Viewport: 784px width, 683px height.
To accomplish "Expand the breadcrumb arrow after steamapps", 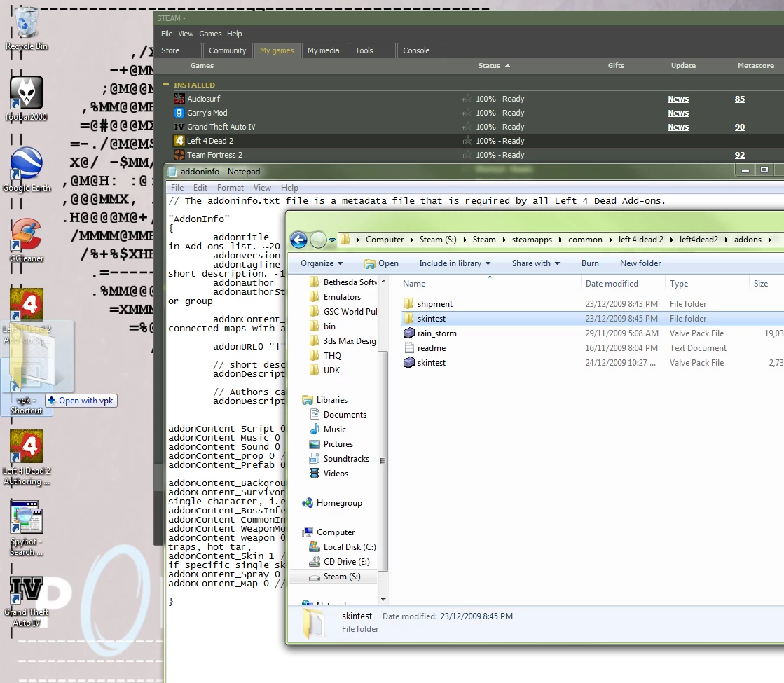I will click(560, 240).
